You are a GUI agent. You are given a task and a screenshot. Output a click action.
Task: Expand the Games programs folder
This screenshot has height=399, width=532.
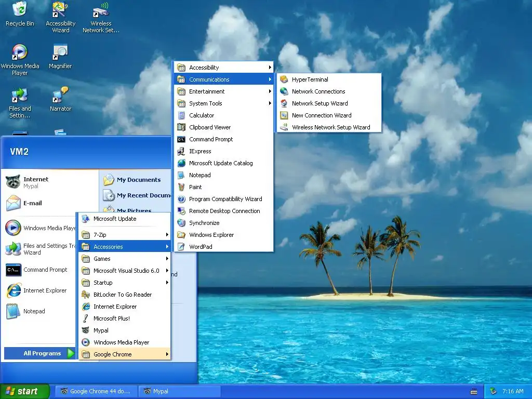[125, 259]
